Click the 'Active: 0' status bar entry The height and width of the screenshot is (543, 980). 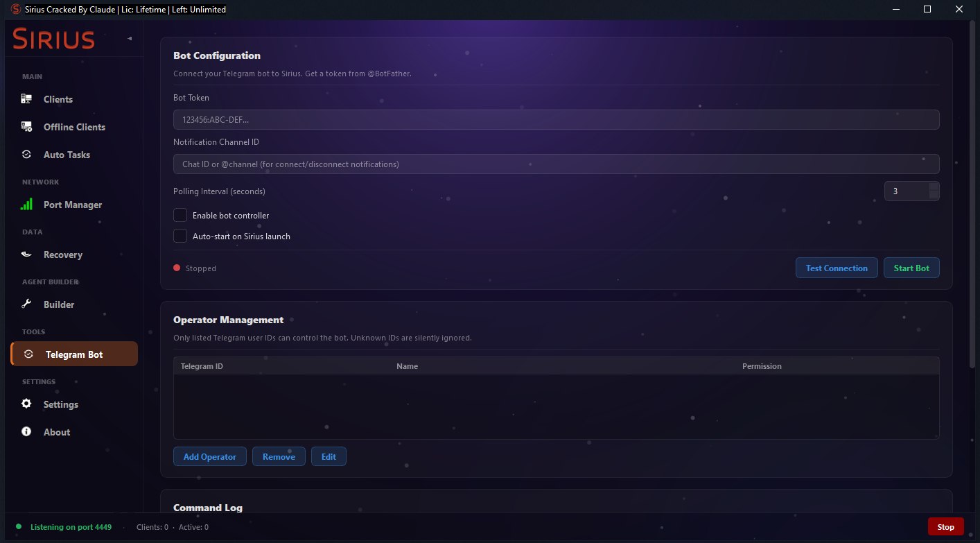pyautogui.click(x=193, y=527)
